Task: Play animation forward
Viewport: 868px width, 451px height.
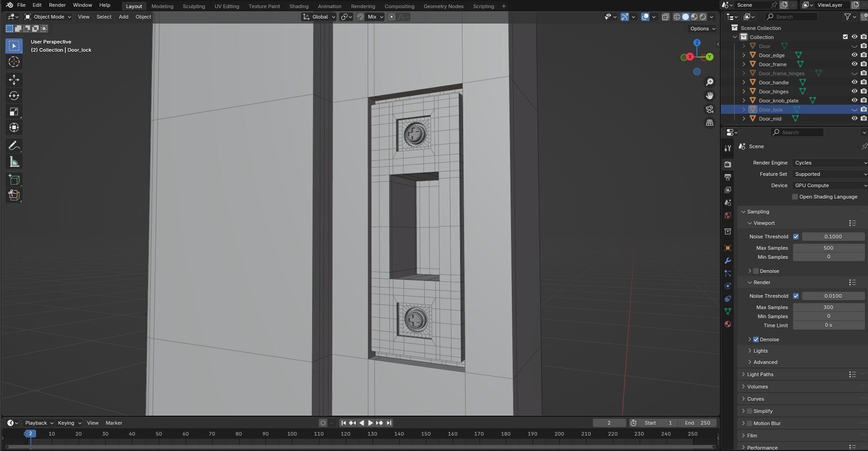Action: [370, 423]
